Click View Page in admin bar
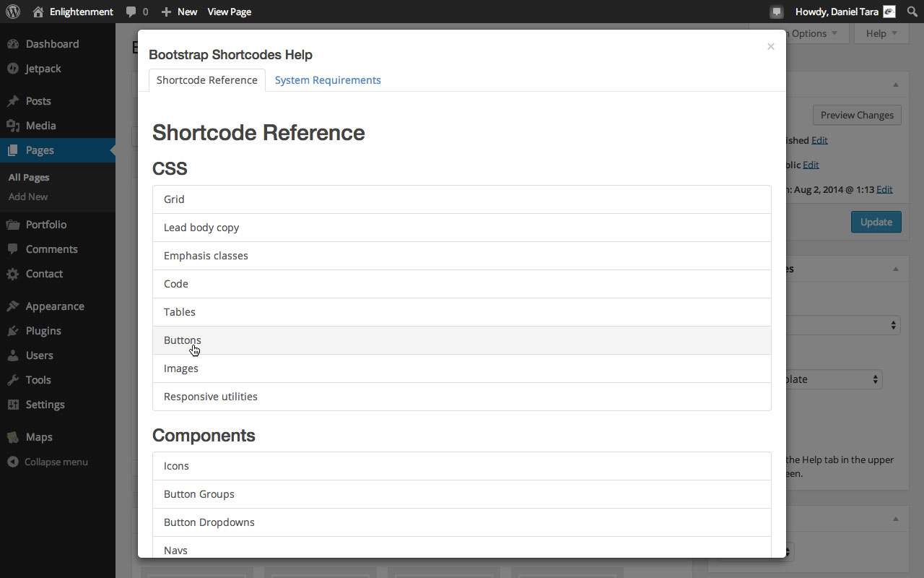The height and width of the screenshot is (578, 924). (x=230, y=12)
